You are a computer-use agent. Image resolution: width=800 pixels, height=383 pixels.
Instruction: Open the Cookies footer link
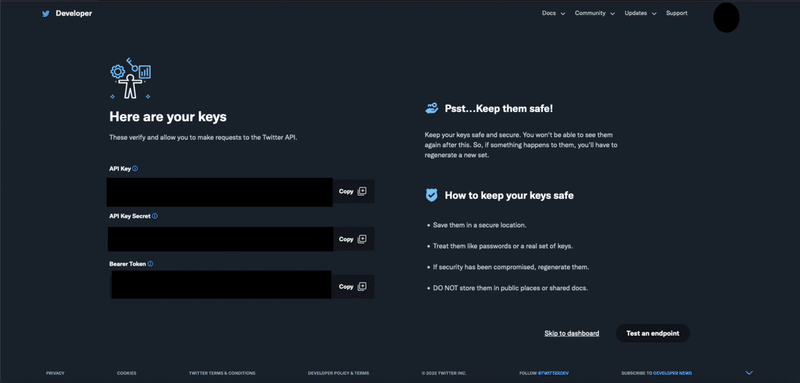pyautogui.click(x=127, y=373)
